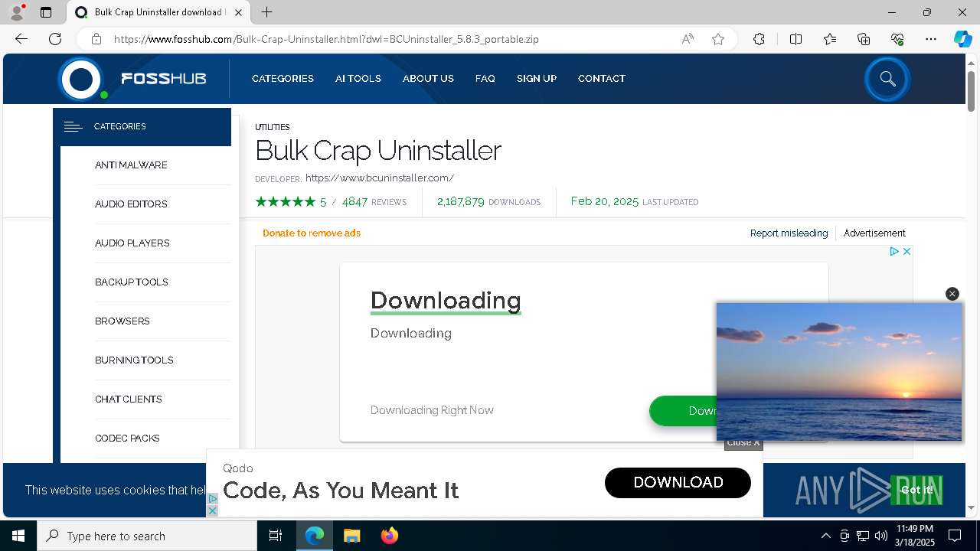Viewport: 980px width, 551px height.
Task: Open browser Extensions icon
Action: pos(759,39)
